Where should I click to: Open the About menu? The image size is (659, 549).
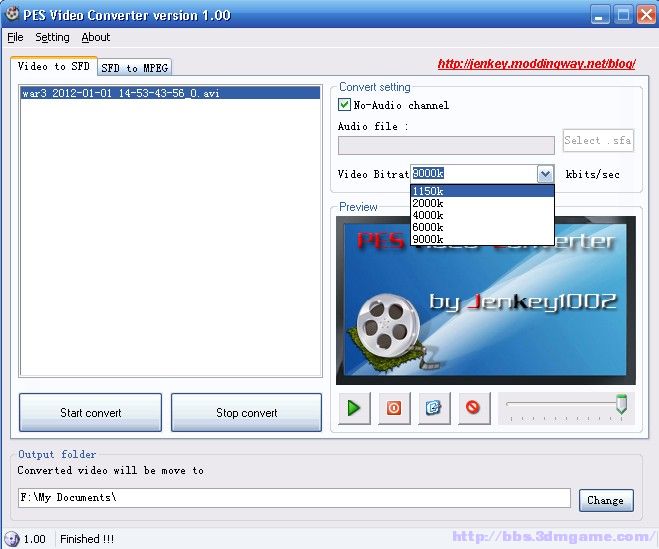(96, 37)
